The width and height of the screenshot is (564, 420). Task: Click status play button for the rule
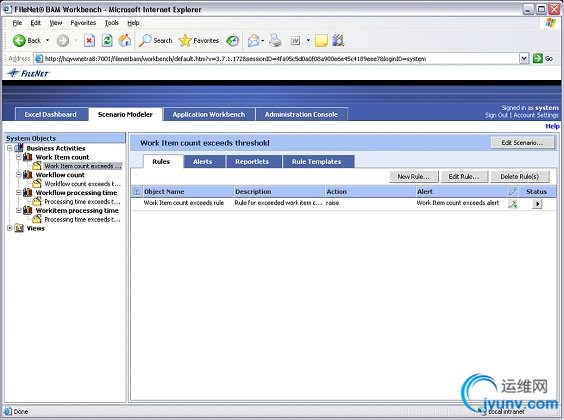(537, 204)
